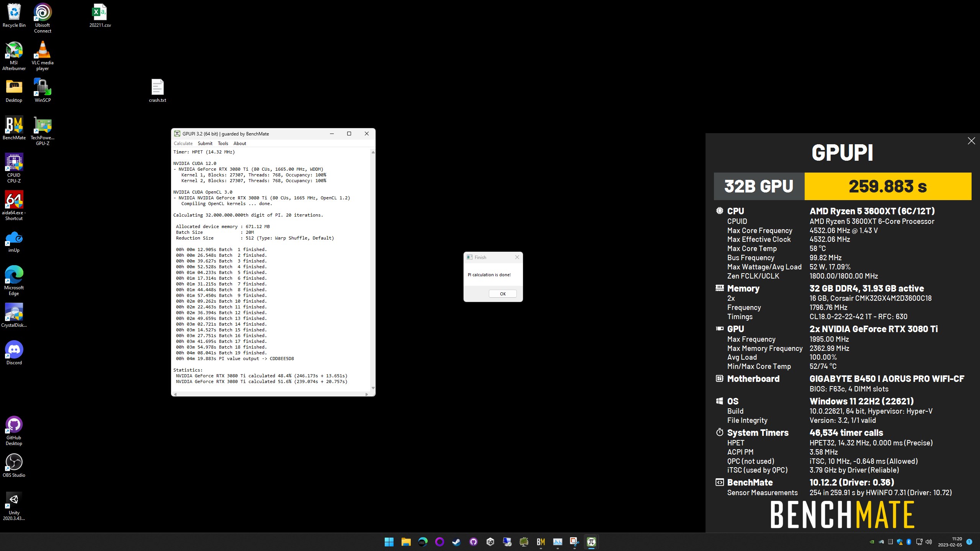Open the Tools menu in GPUPI

[223, 143]
